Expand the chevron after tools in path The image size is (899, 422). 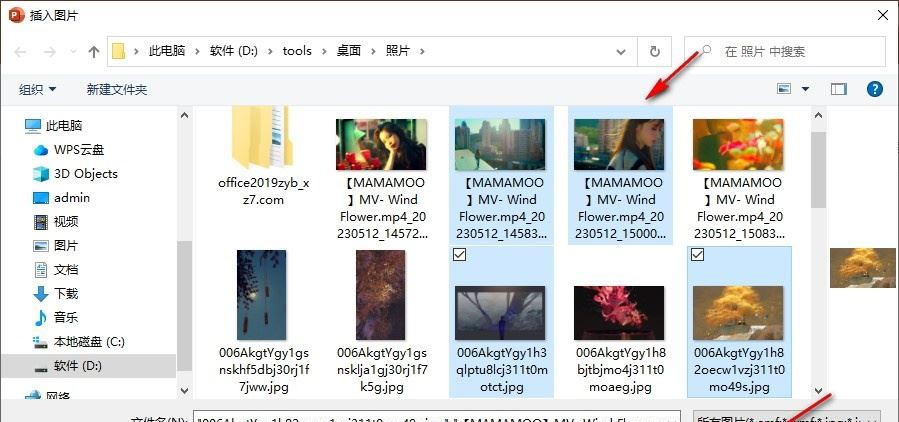point(325,51)
